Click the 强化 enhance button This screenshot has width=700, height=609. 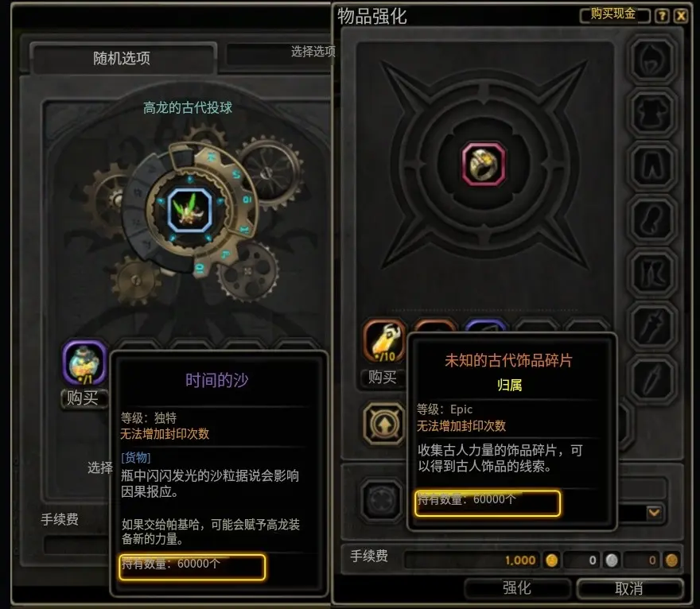(x=517, y=588)
